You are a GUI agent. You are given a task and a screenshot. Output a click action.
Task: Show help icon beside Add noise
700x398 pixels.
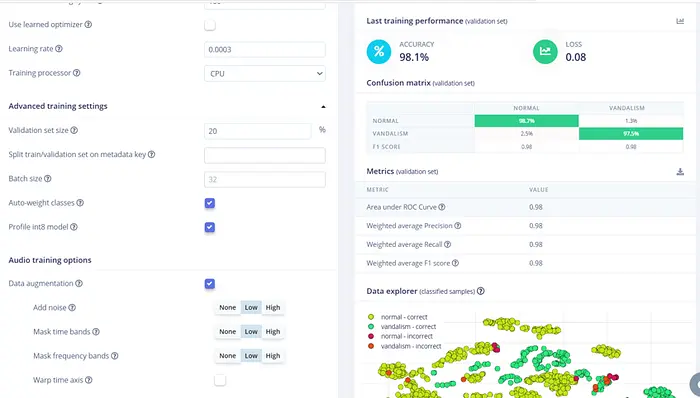point(72,307)
